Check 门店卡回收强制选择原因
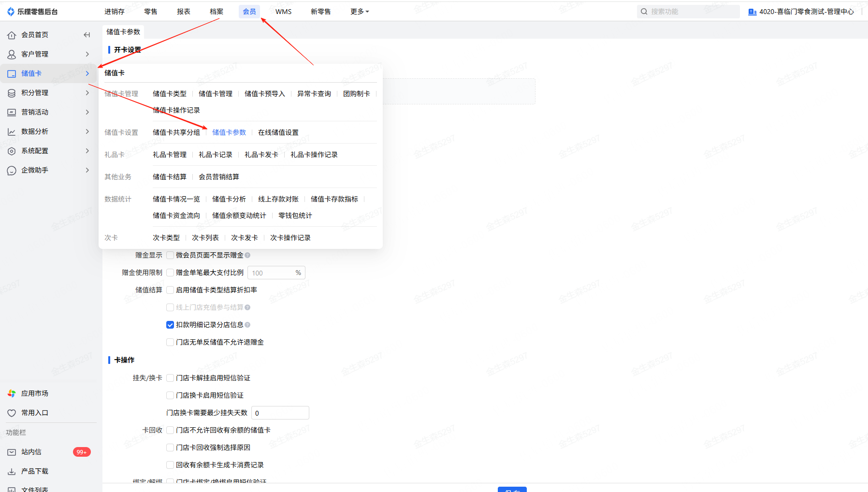This screenshot has width=868, height=492. [x=170, y=448]
